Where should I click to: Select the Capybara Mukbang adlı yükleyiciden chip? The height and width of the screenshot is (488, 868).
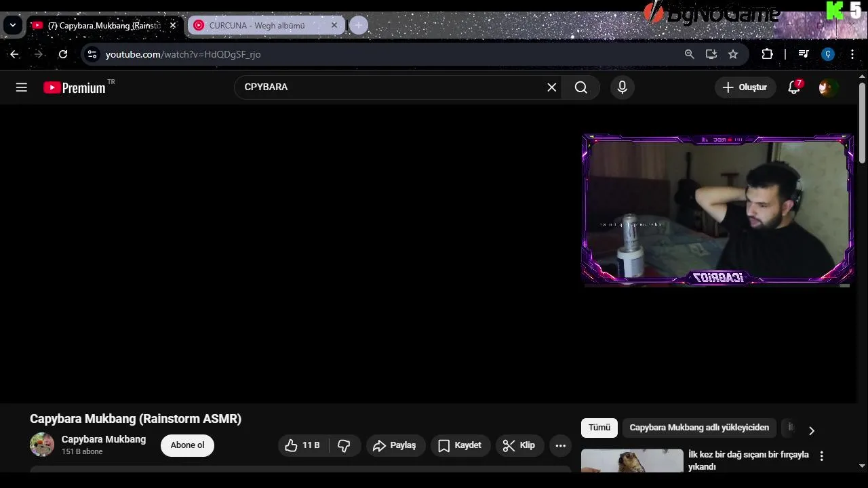699,428
